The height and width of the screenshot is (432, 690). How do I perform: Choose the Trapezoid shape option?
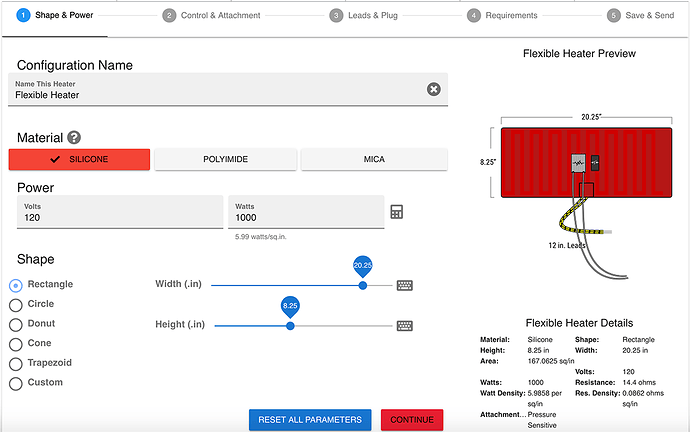point(16,363)
